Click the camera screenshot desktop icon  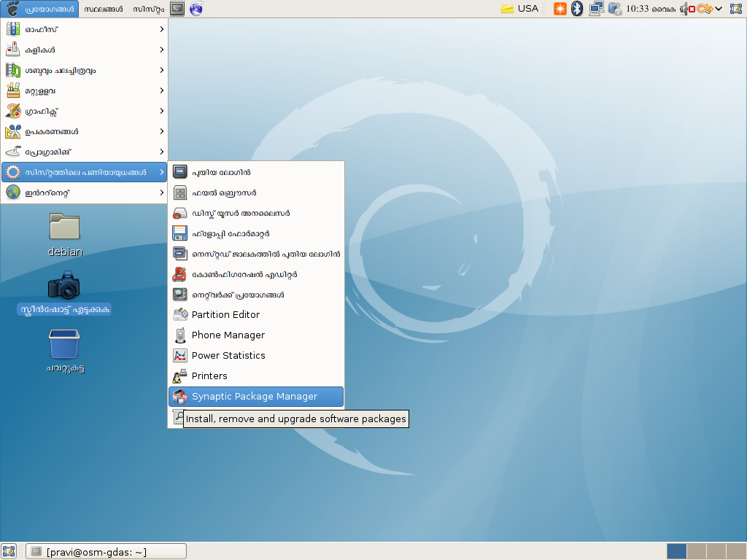pos(64,286)
